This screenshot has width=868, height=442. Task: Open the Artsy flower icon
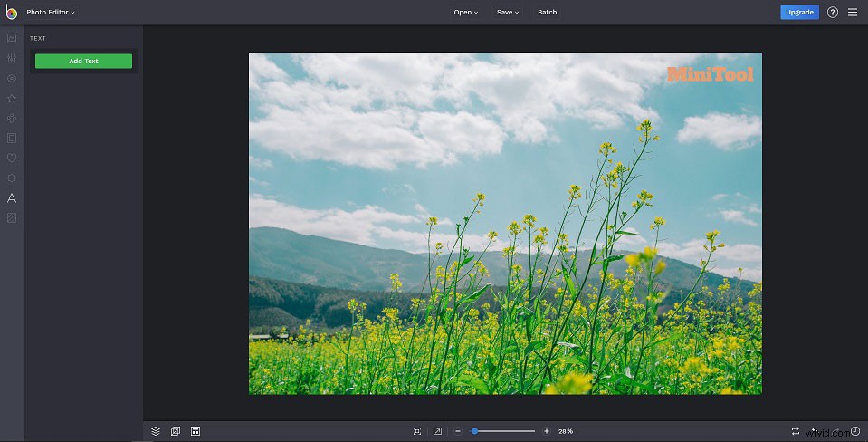pos(12,118)
